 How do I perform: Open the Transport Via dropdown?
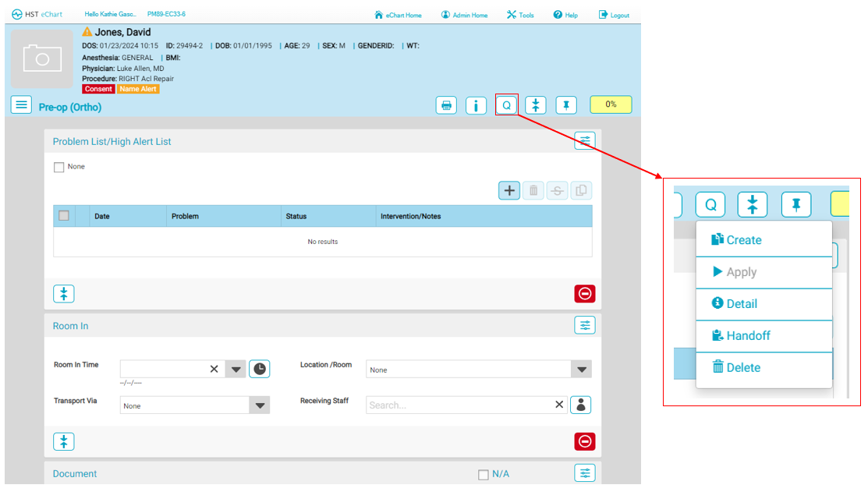click(260, 405)
